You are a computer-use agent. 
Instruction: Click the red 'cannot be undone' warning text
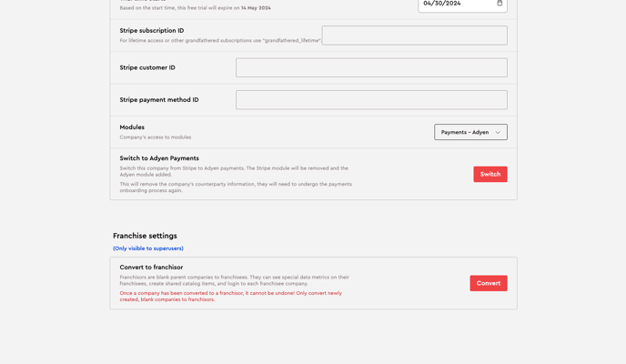tap(231, 296)
